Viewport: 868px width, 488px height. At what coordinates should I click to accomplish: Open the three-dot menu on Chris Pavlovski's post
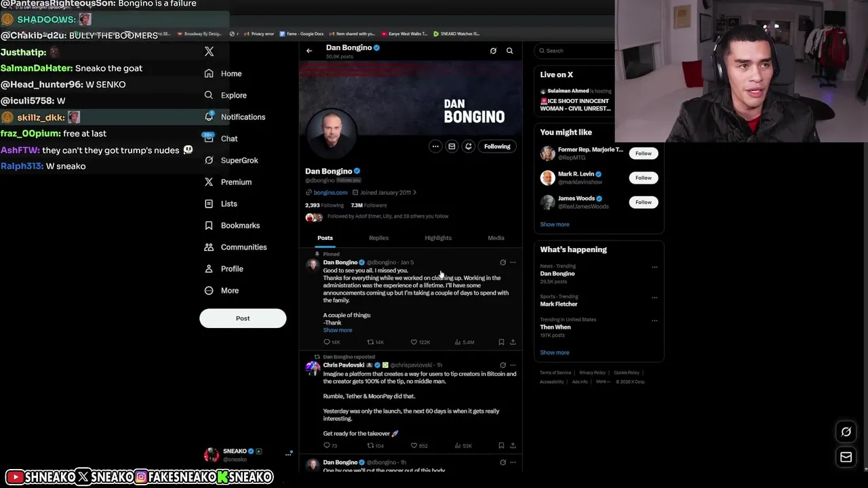pyautogui.click(x=513, y=365)
